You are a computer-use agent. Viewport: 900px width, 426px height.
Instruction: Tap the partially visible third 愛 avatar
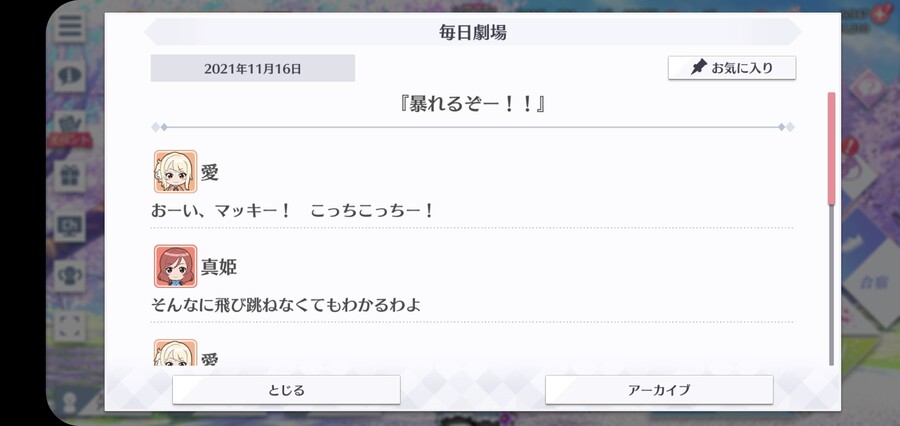[x=176, y=352]
